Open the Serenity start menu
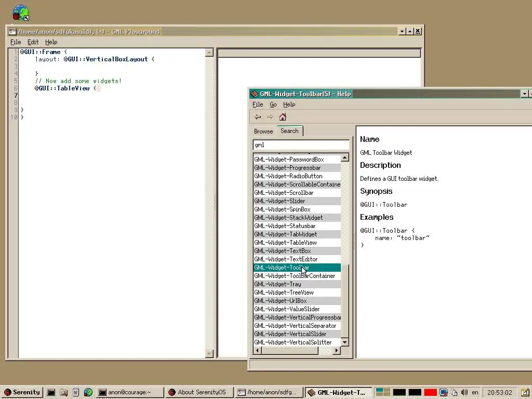 22,392
